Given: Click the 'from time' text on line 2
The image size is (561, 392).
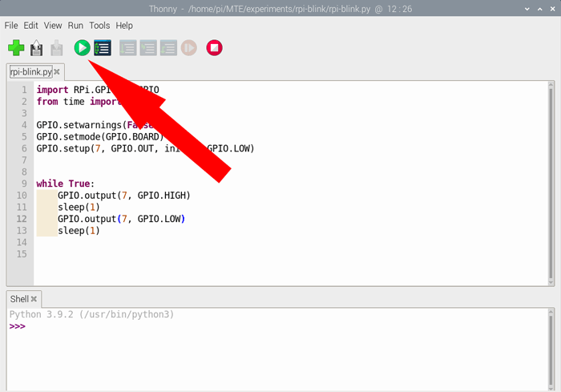Looking at the screenshot, I should (60, 102).
